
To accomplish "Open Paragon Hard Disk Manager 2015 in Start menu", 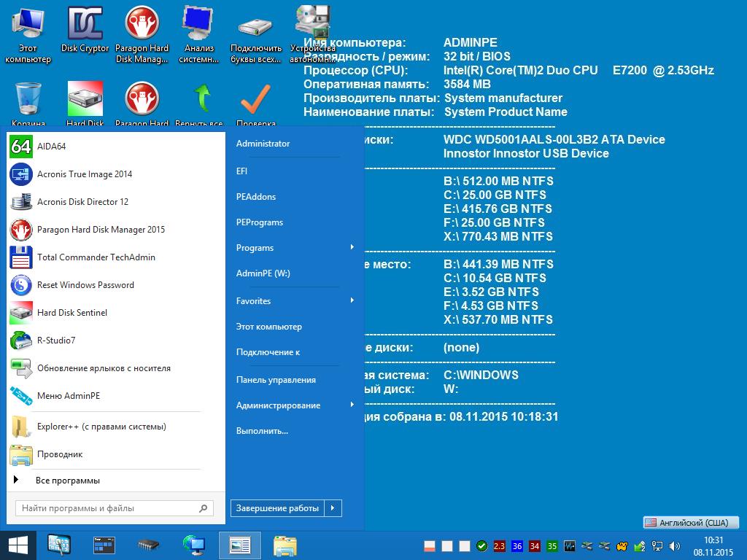I will coord(116,230).
